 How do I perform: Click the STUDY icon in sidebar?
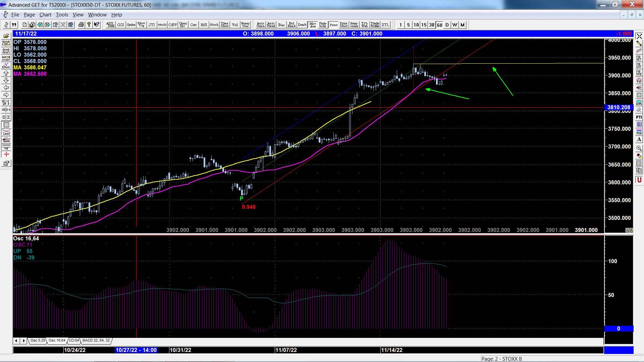tap(6, 58)
